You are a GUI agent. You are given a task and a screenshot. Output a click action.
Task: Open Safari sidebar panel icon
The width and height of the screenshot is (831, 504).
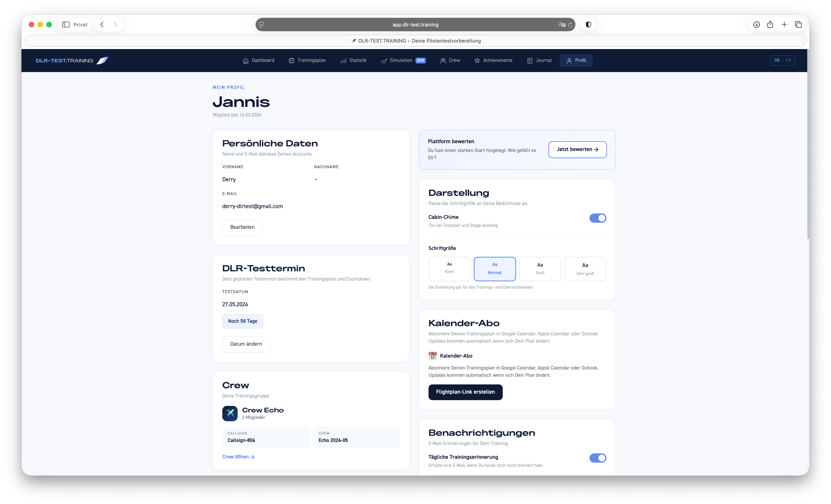[x=66, y=25]
